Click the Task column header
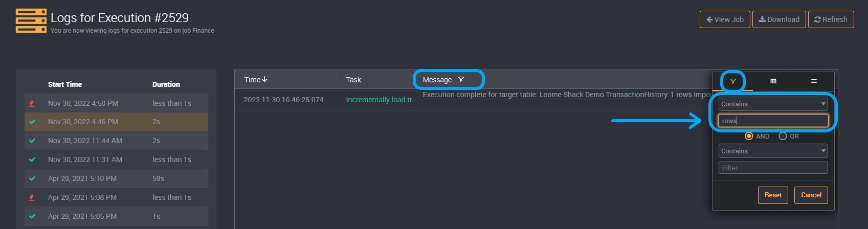The width and height of the screenshot is (868, 229). [353, 80]
